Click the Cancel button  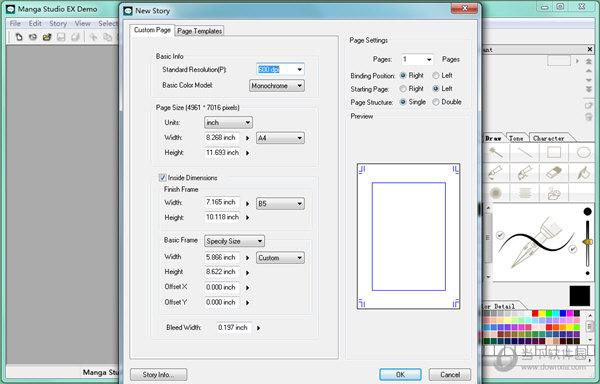point(450,374)
